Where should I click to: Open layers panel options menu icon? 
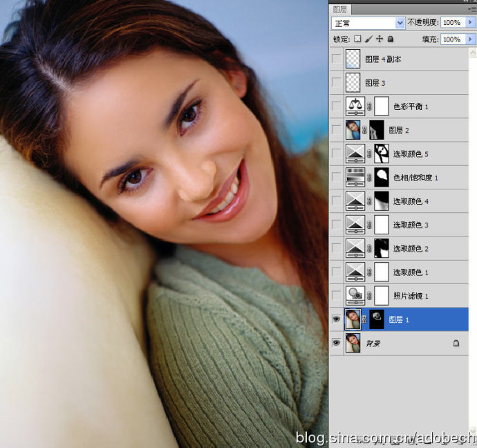coord(472,10)
